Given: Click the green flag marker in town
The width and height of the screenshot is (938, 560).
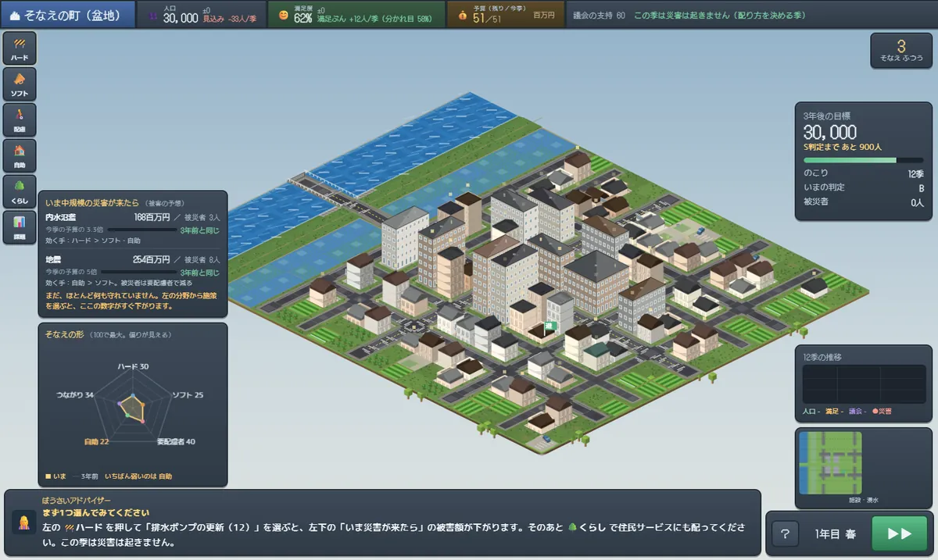Looking at the screenshot, I should [x=550, y=326].
